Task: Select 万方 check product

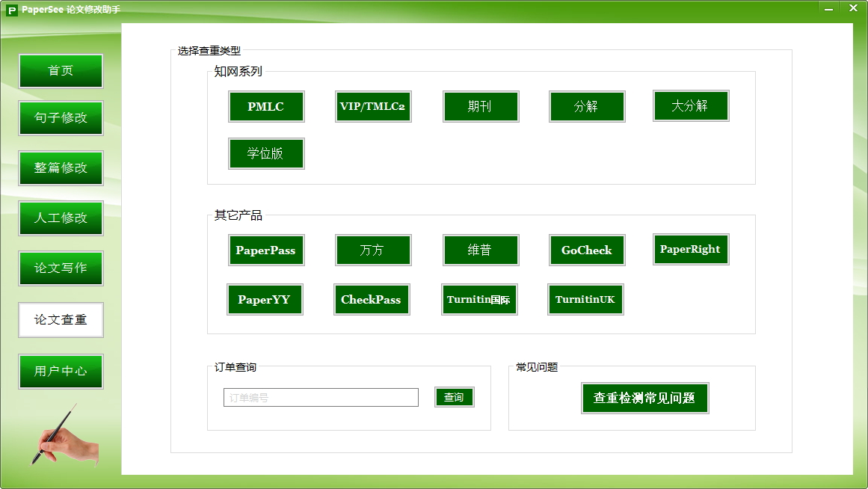Action: (373, 250)
